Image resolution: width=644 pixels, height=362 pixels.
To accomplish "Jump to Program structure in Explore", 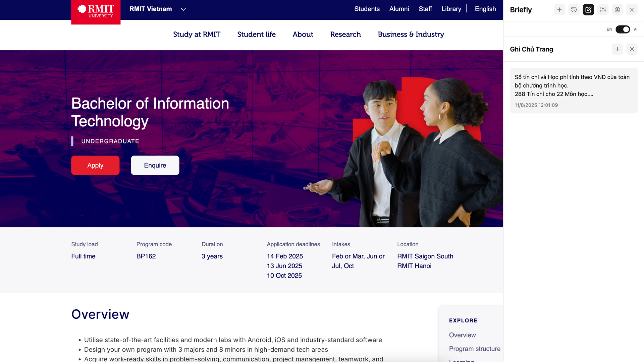I will [474, 349].
